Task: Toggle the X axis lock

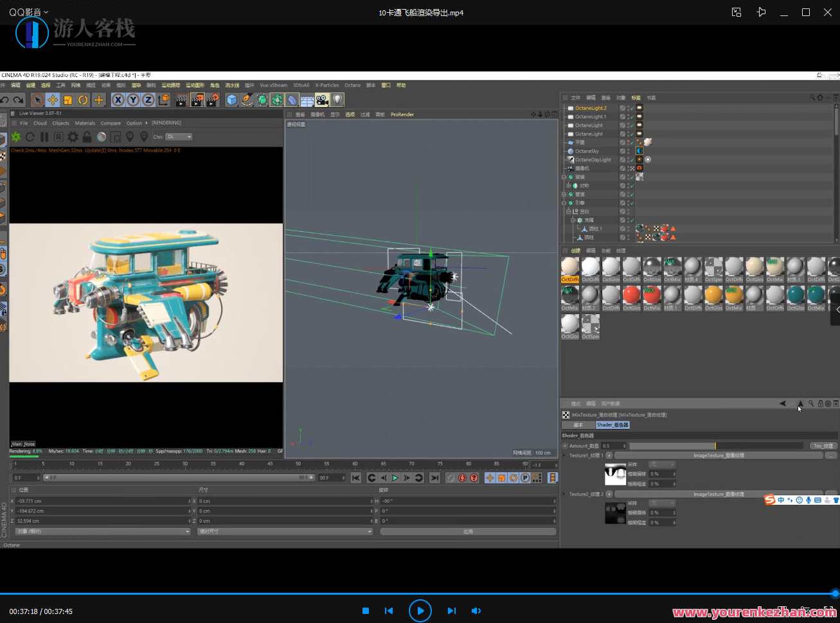Action: (118, 100)
